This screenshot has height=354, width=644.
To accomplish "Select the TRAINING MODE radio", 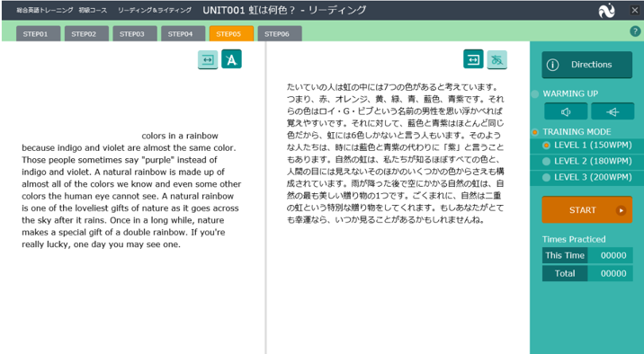I will (535, 132).
